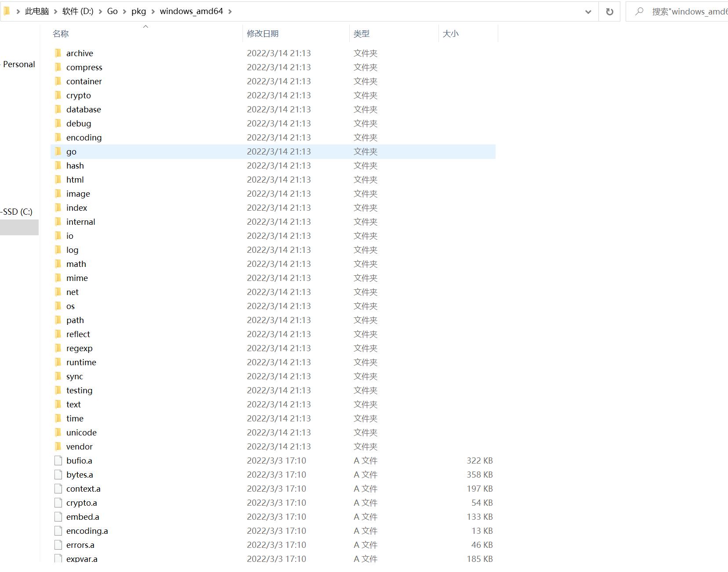Select the testing folder name
728x572 pixels.
(80, 390)
